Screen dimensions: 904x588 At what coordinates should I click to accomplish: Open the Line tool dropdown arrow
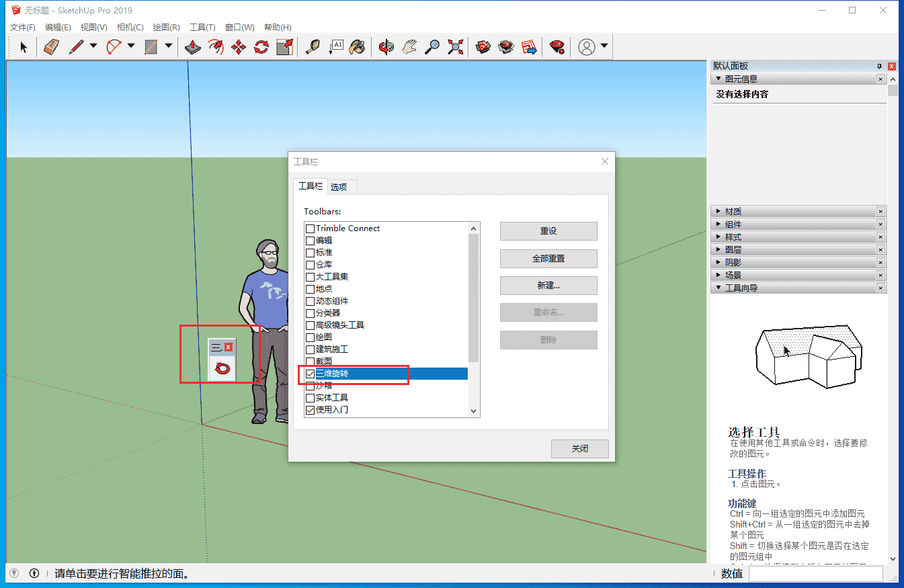93,47
